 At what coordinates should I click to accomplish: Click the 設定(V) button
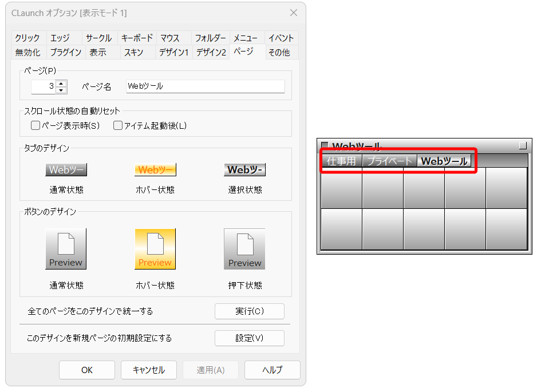coord(249,338)
